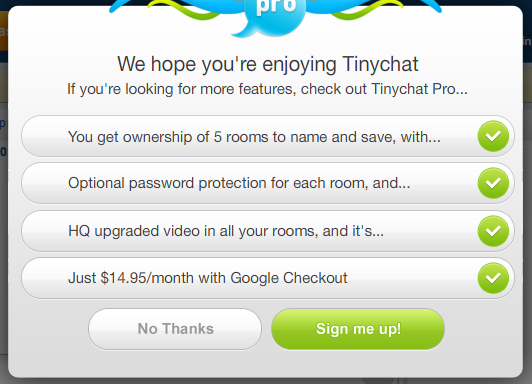Click the We hope you're enjoying Tinychat heading
532x384 pixels.
click(x=268, y=64)
